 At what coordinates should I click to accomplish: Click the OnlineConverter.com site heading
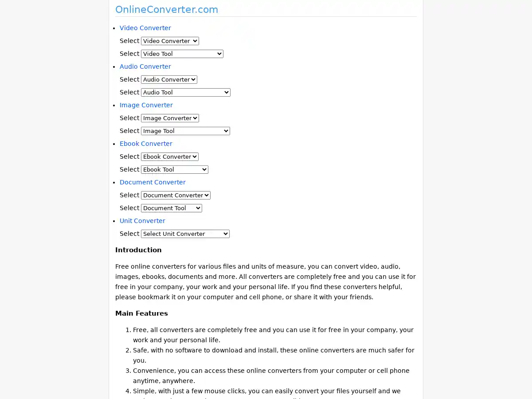coord(167,9)
